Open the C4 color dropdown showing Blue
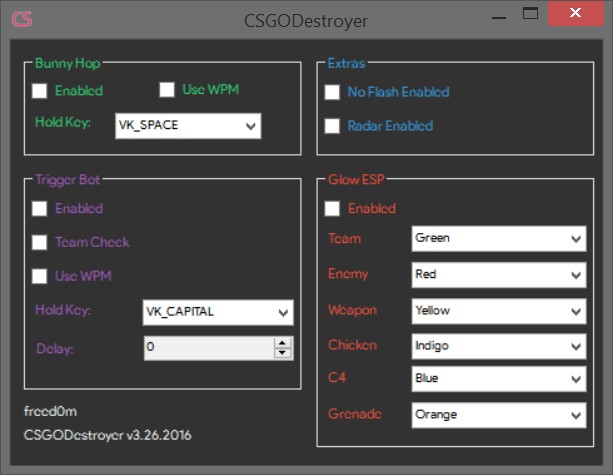613x475 pixels. 499,379
